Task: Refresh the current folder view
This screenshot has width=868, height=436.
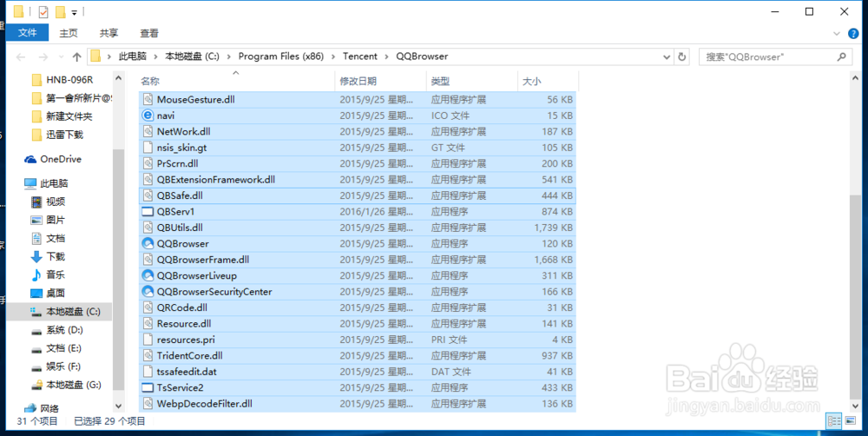Action: click(x=682, y=56)
